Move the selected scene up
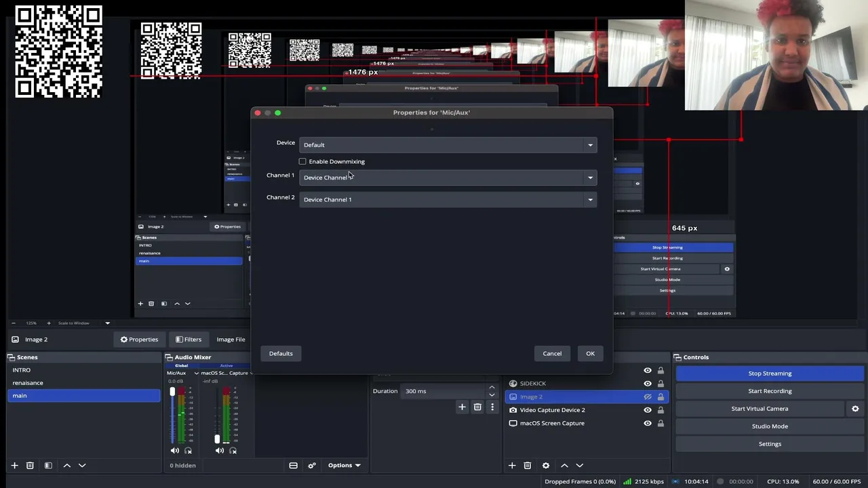The width and height of the screenshot is (868, 488). pyautogui.click(x=66, y=466)
